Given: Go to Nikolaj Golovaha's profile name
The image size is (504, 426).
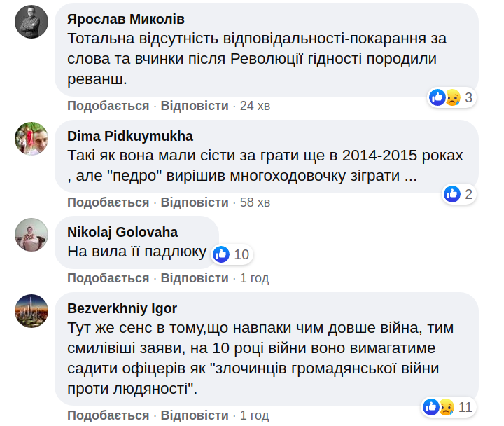Looking at the screenshot, I should pos(122,232).
